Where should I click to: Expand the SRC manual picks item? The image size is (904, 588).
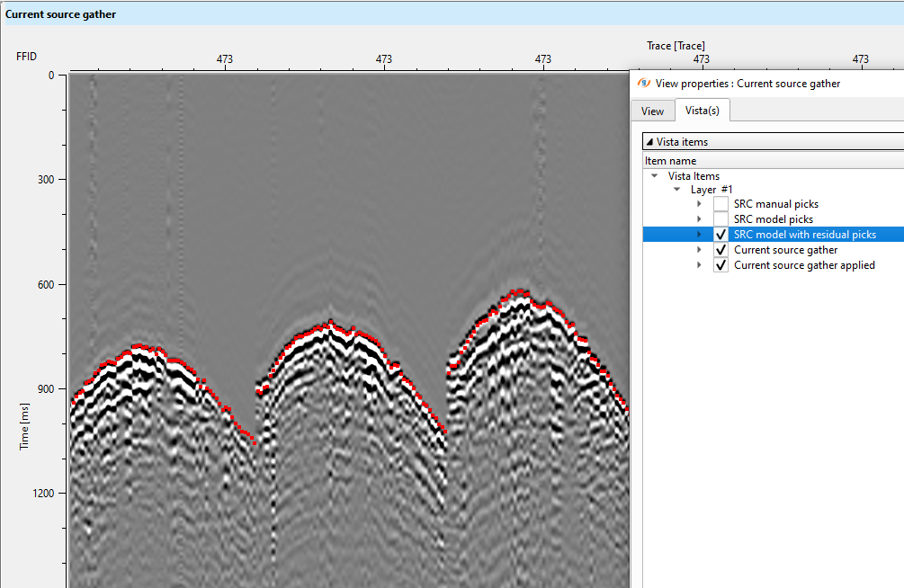699,204
